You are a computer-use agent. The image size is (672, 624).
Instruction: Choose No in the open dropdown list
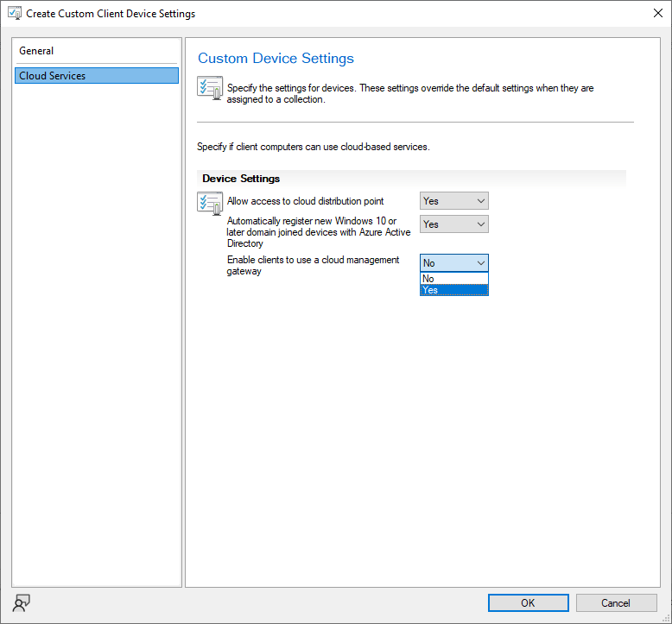click(454, 279)
